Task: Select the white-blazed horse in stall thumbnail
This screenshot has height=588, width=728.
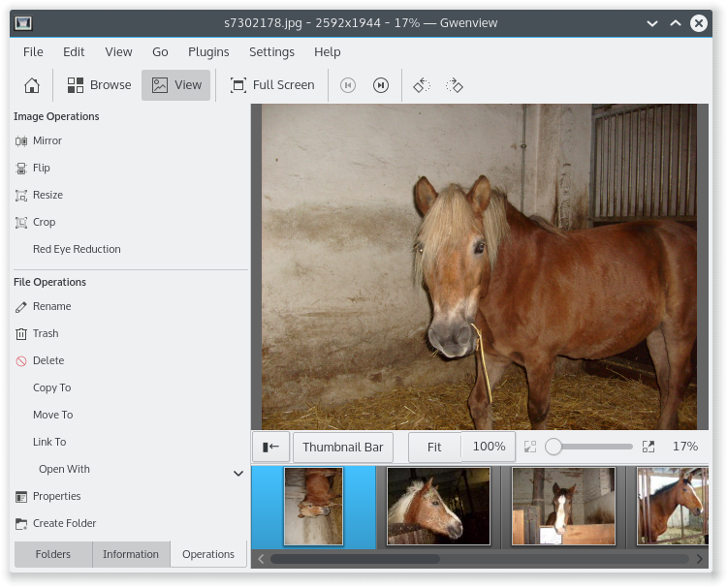Action: pos(563,506)
